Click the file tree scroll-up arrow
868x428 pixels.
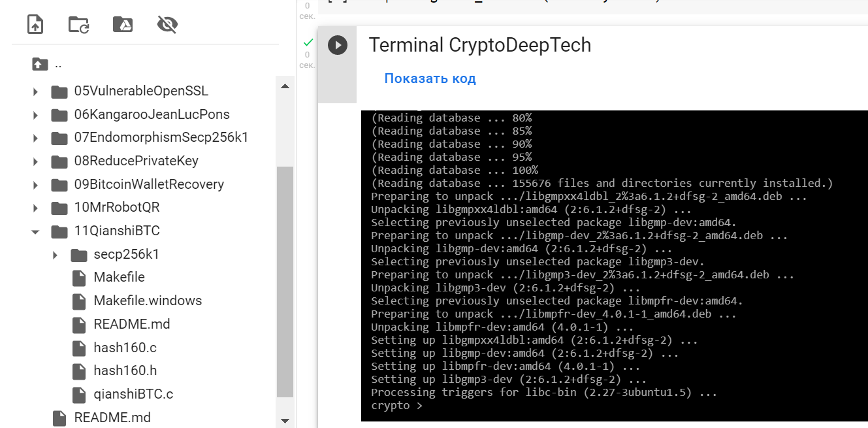285,86
